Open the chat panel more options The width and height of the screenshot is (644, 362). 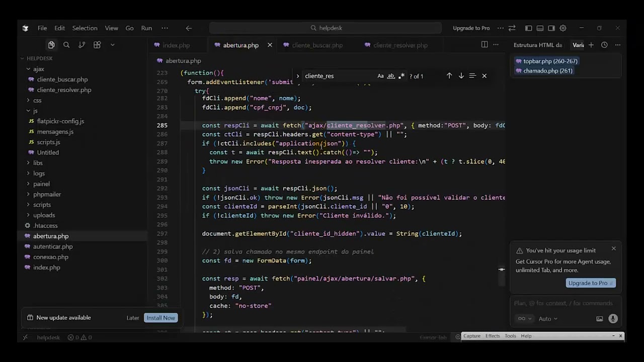tap(618, 45)
